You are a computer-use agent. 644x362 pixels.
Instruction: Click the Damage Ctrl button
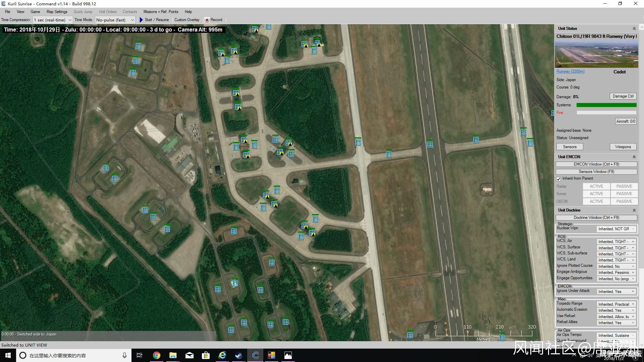[623, 96]
